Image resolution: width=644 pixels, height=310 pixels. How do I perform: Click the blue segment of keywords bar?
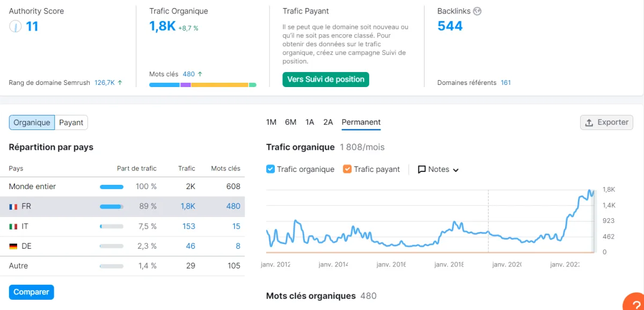[x=164, y=85]
